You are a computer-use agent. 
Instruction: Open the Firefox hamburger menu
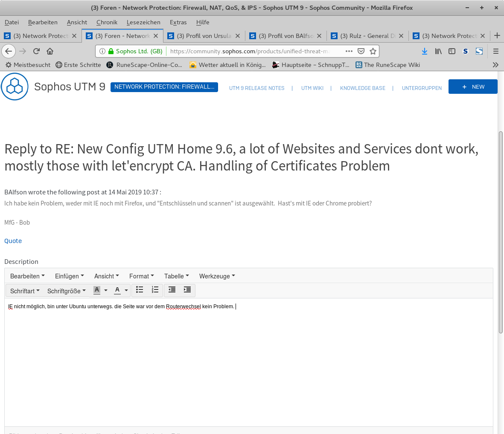click(x=495, y=51)
